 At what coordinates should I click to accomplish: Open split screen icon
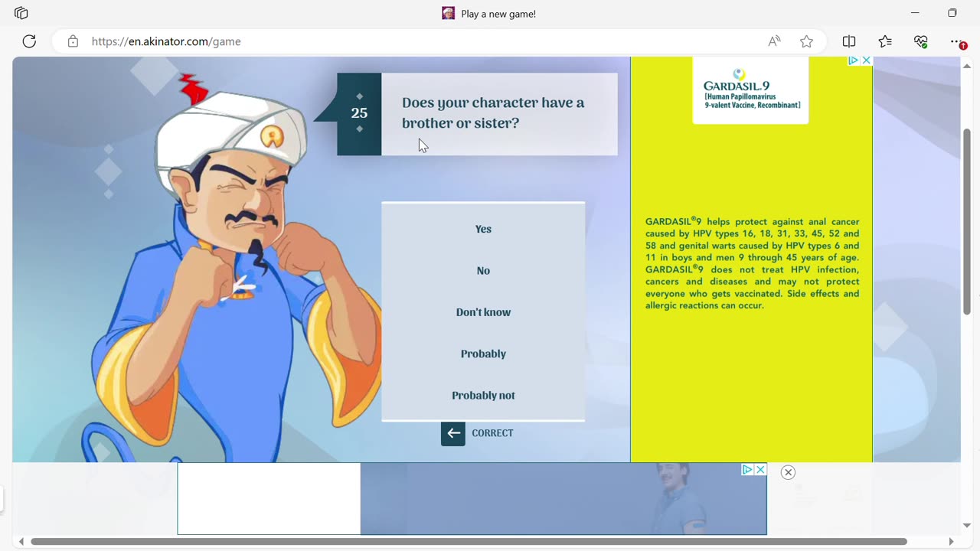(849, 41)
